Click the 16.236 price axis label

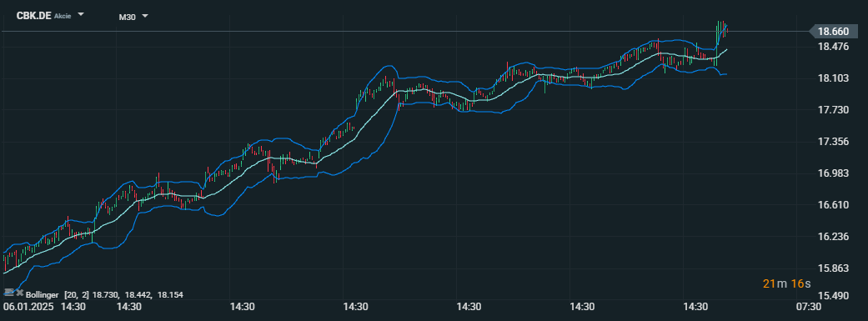click(x=833, y=236)
